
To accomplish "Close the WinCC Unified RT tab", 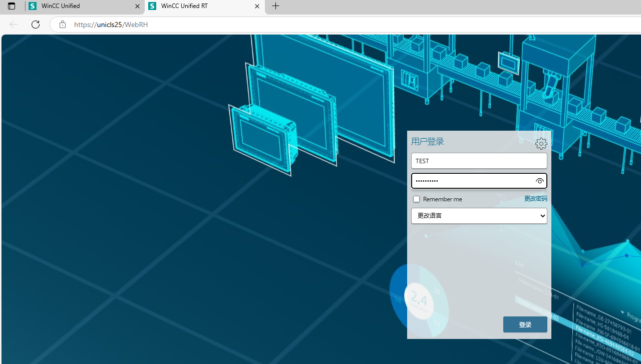I will click(257, 7).
